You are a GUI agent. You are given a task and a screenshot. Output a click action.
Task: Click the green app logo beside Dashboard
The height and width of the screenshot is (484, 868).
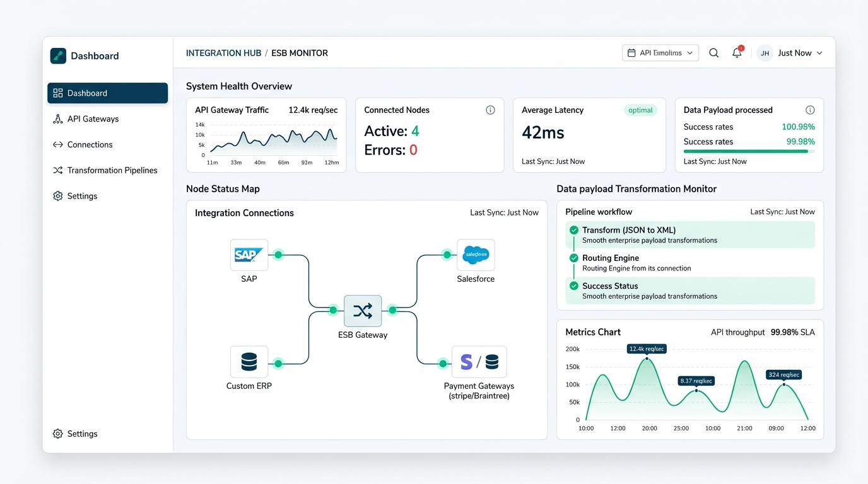pos(58,55)
